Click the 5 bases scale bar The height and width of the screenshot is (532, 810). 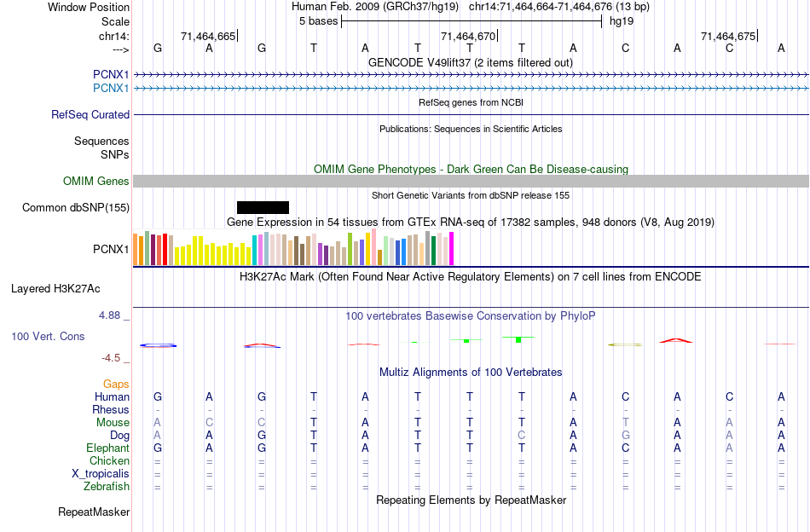coord(472,21)
